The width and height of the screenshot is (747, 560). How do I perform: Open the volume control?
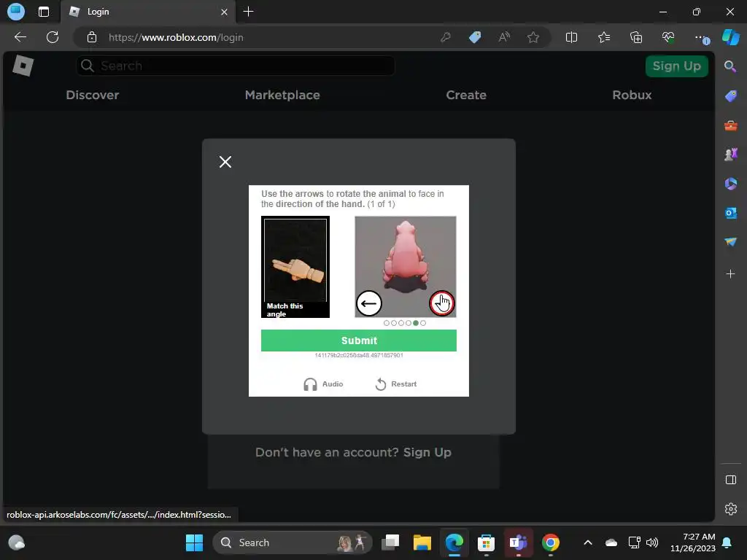[652, 542]
